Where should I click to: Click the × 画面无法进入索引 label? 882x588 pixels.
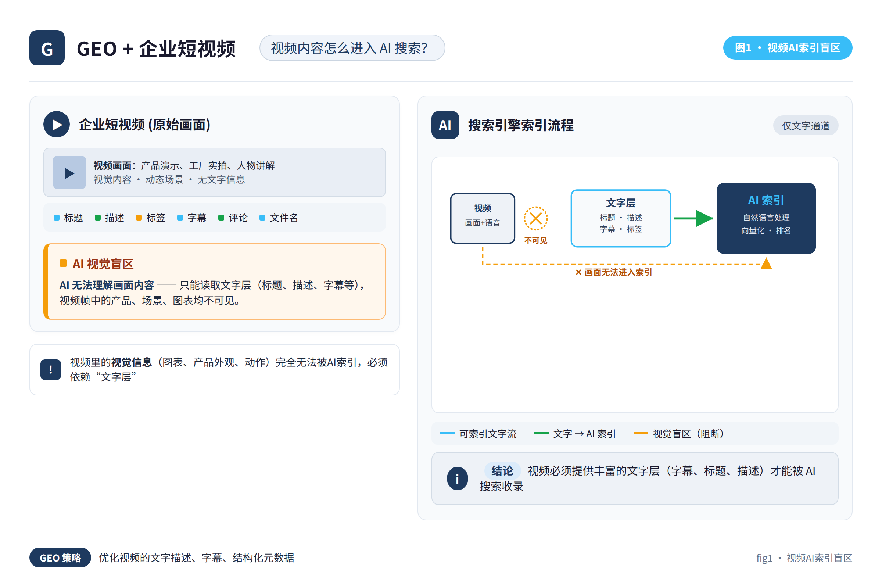click(614, 273)
